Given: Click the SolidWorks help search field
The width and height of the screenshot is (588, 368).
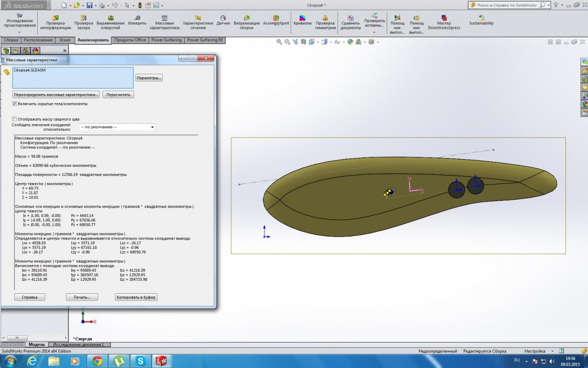Looking at the screenshot, I should 508,5.
